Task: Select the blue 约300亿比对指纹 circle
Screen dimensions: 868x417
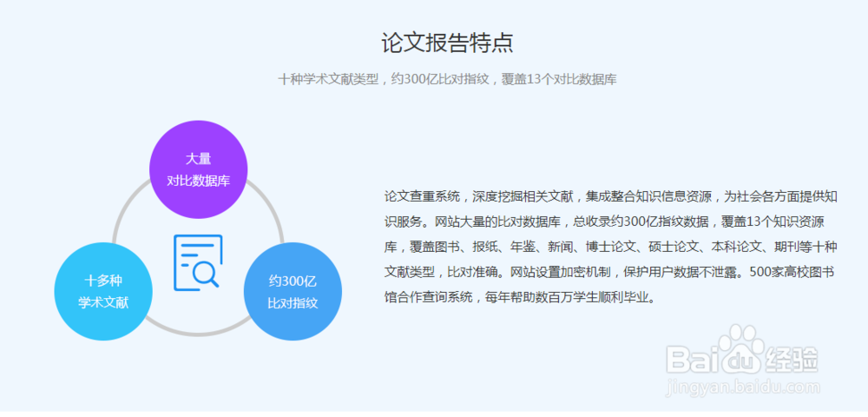Action: (293, 291)
